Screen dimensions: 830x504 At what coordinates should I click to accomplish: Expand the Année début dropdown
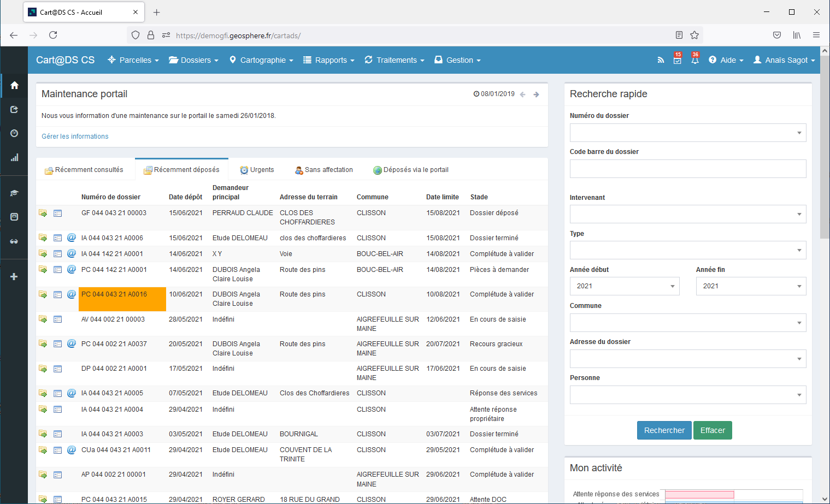[624, 286]
